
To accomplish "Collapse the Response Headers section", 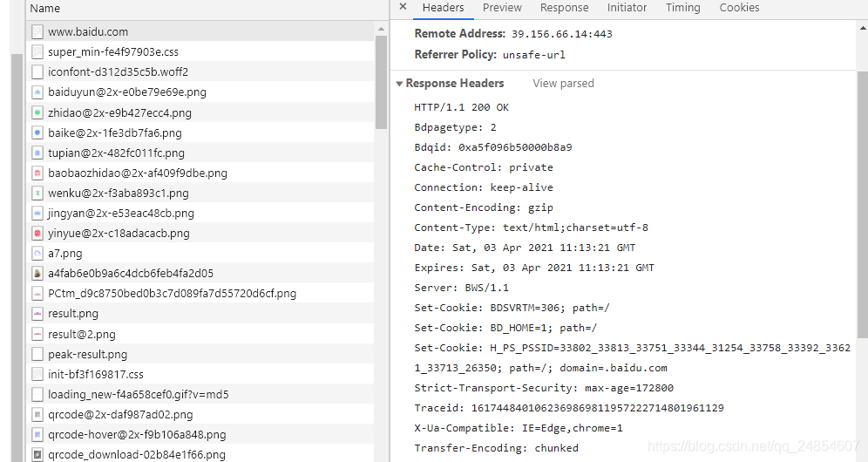I will (x=399, y=84).
